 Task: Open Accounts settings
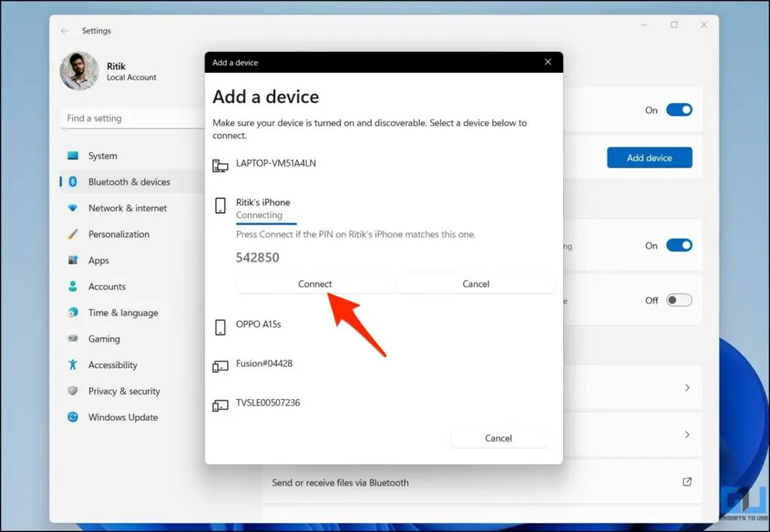[108, 286]
